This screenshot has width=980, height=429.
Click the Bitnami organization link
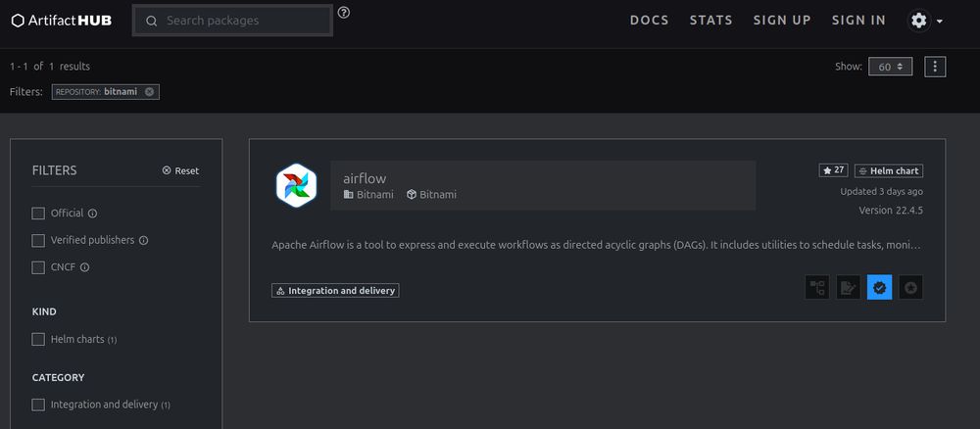[x=368, y=195]
